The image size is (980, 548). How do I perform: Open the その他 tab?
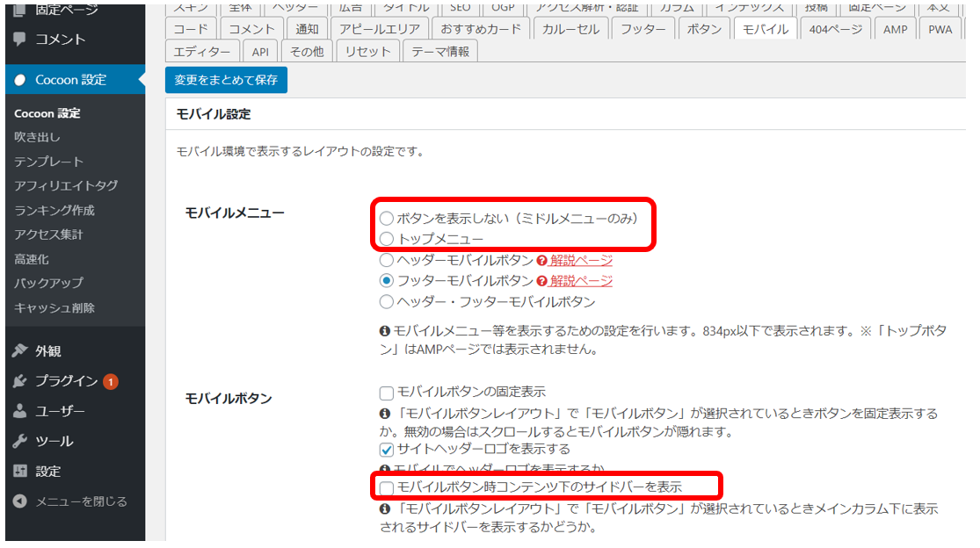pos(307,51)
